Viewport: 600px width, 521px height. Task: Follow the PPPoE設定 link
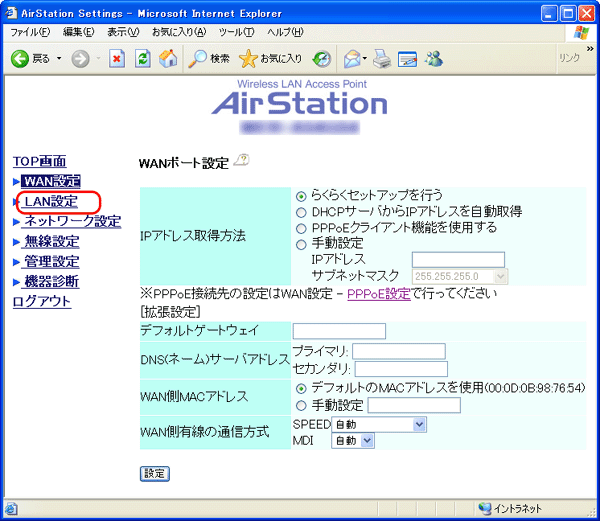(379, 294)
